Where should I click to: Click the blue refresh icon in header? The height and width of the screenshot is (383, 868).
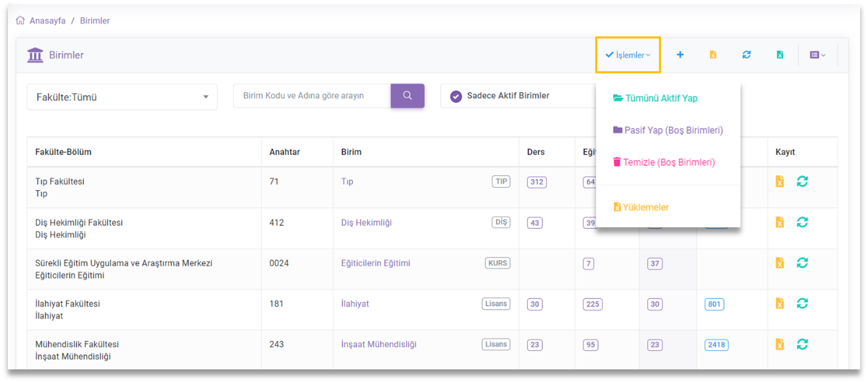[746, 55]
